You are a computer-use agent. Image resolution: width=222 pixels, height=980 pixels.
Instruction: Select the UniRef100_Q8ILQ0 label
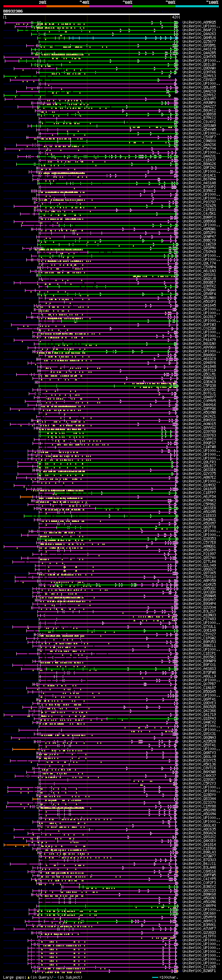coord(199,64)
